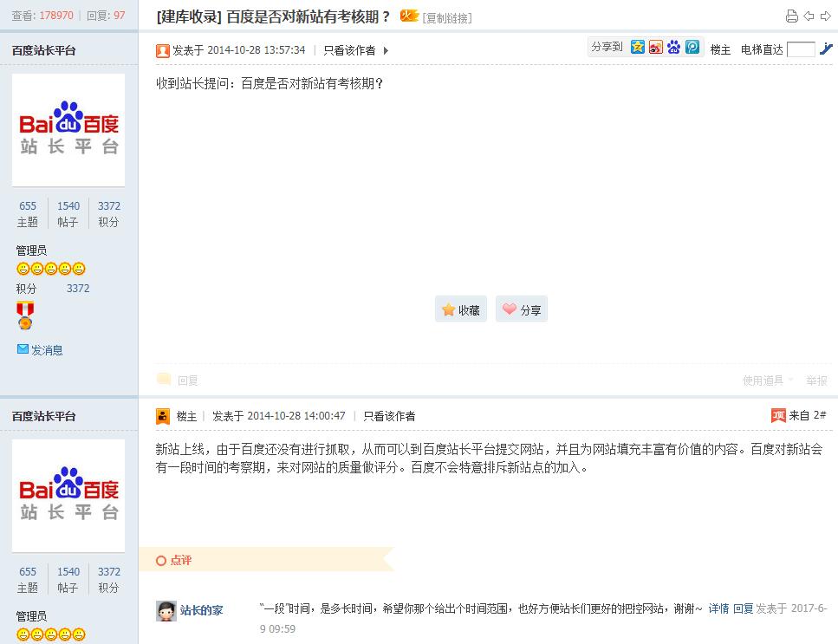Click the 复制链接 copy link
Screen dimensions: 838x644
(447, 18)
